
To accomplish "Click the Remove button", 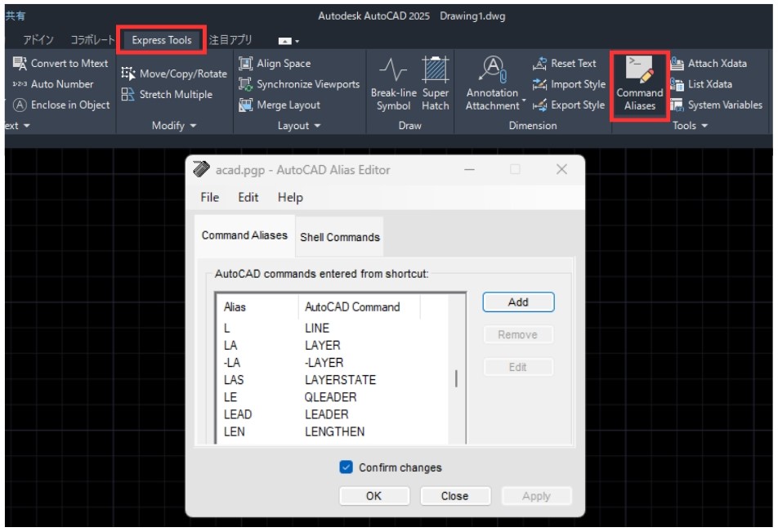I will [x=518, y=334].
